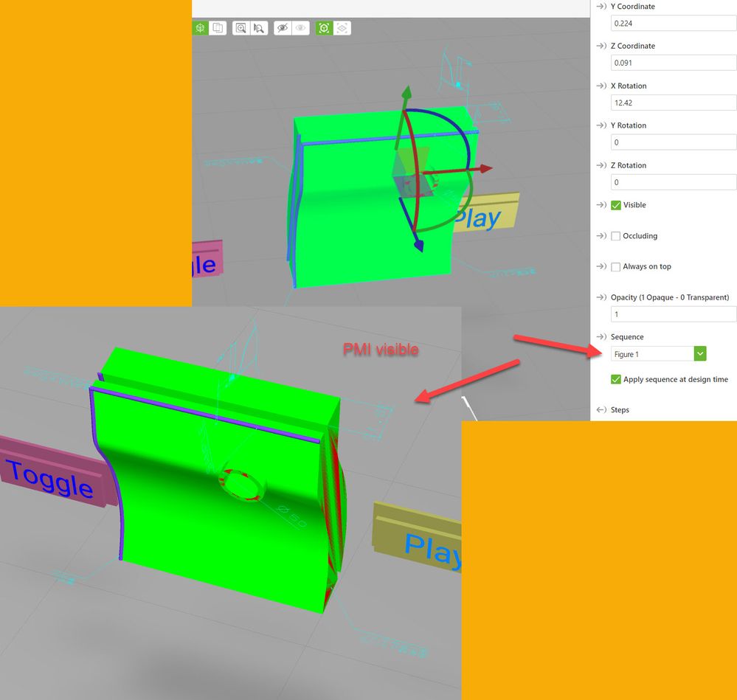Enable the Occluding checkbox
Screen dimensions: 737x700
point(616,236)
